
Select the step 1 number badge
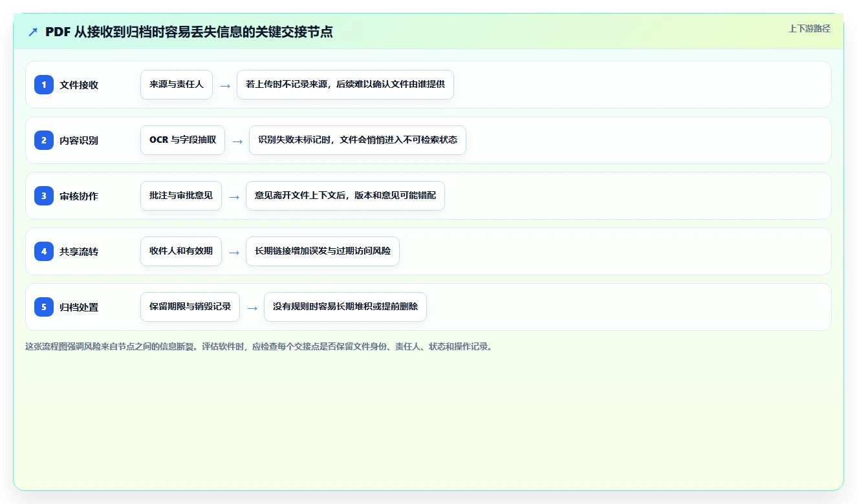pos(44,85)
